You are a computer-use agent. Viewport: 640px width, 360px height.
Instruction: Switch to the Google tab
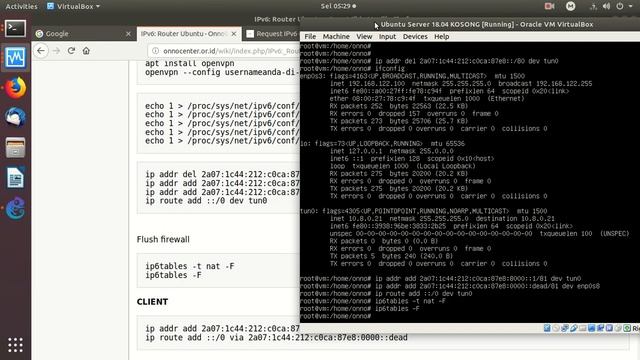coord(84,34)
